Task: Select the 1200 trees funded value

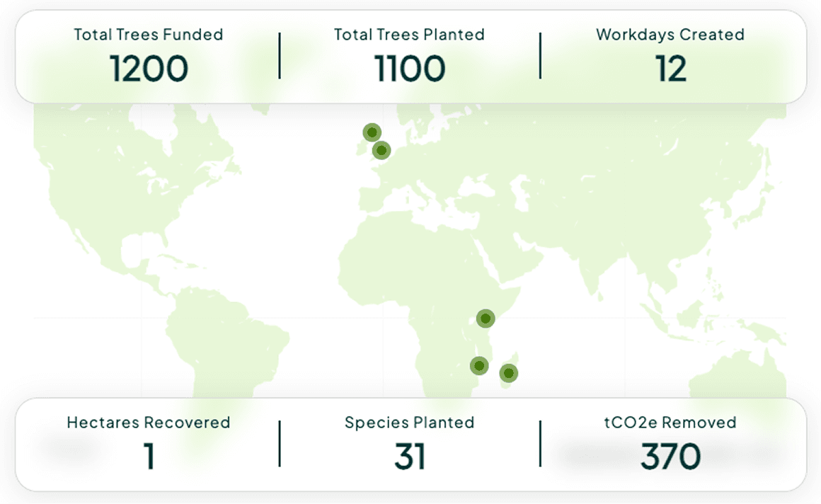Action: 149,69
